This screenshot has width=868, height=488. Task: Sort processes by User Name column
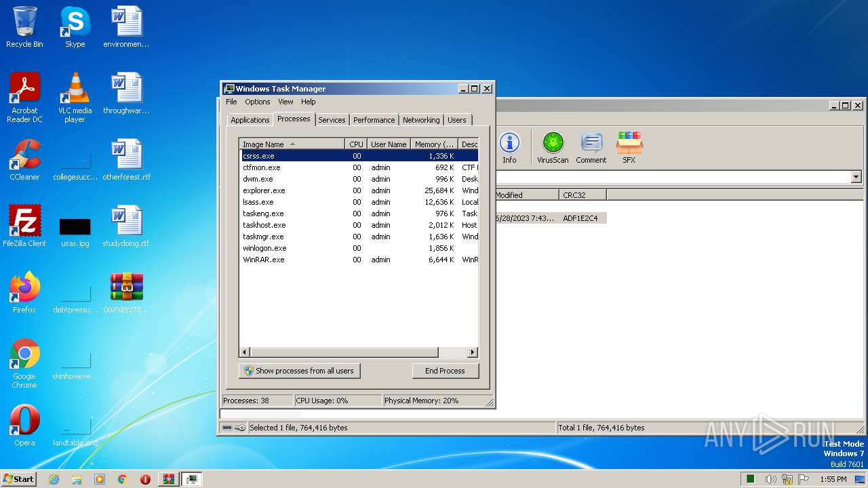click(x=389, y=144)
